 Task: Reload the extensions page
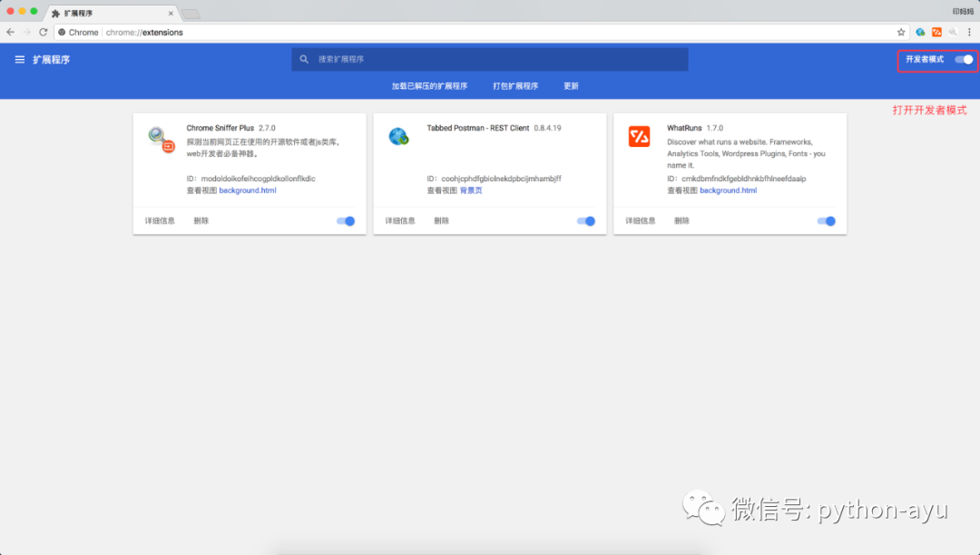[x=44, y=32]
